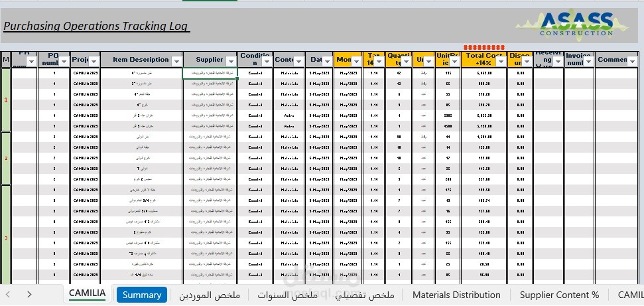Open the PR number column filter dropdown
Image resolution: width=644 pixels, height=306 pixels.
tap(32, 61)
